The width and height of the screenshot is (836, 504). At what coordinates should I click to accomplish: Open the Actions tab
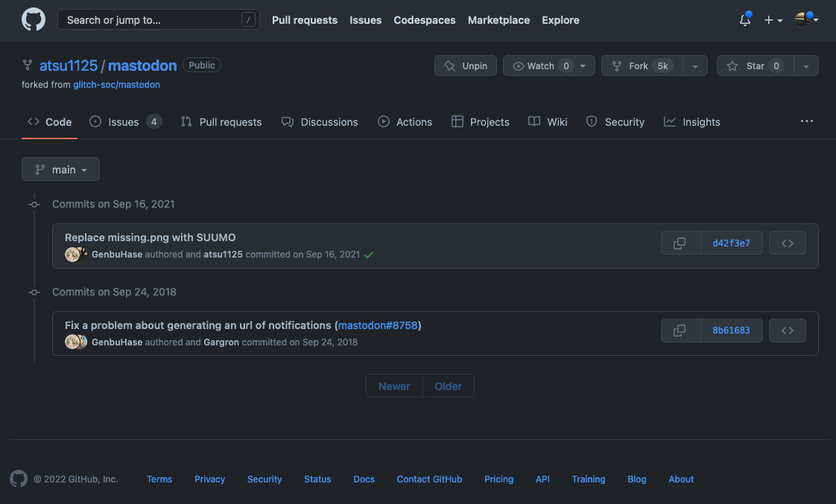pos(405,122)
